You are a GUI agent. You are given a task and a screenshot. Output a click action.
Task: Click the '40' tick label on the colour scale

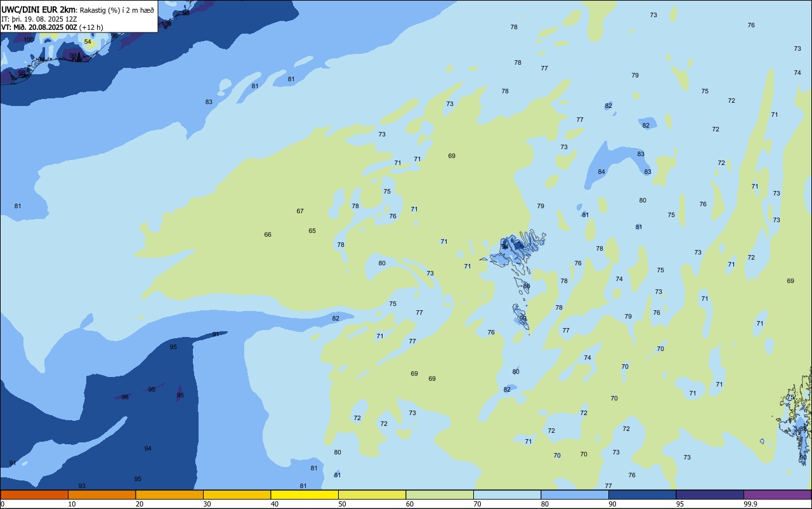point(275,504)
